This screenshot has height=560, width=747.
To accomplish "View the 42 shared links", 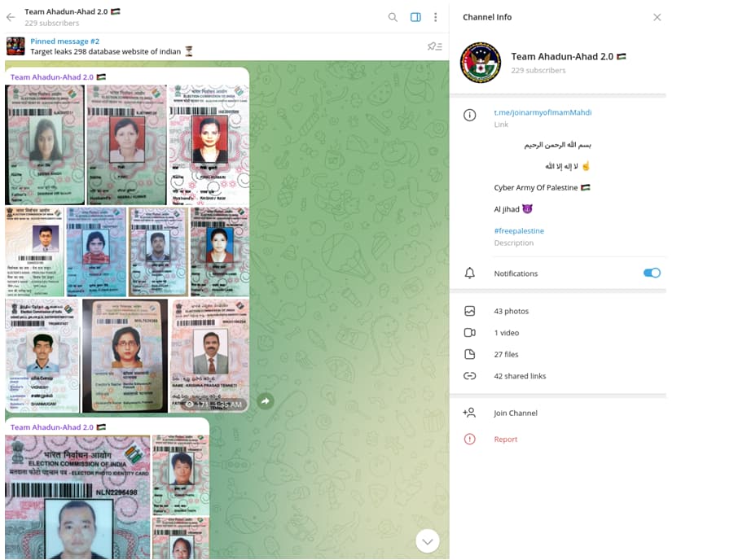I will [x=519, y=376].
